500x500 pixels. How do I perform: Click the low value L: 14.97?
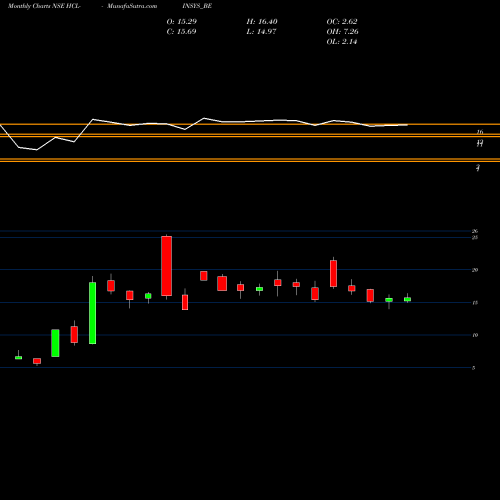tap(261, 31)
